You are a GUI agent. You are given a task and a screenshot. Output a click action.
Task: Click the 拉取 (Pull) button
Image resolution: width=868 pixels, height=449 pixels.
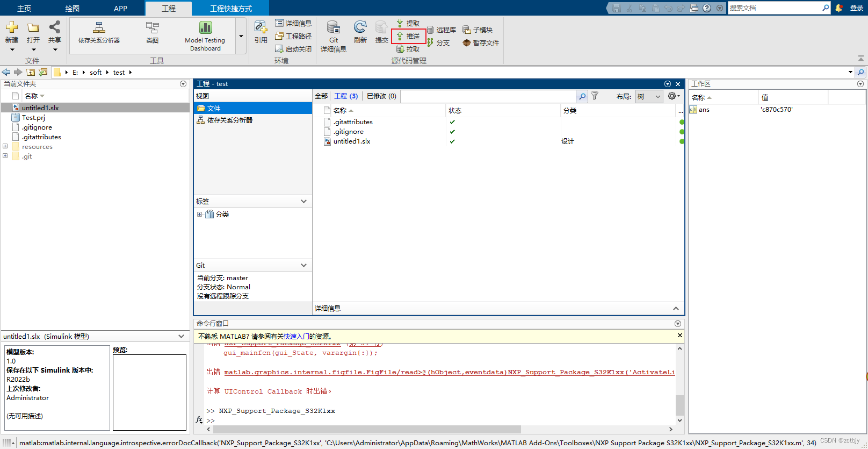click(x=408, y=49)
